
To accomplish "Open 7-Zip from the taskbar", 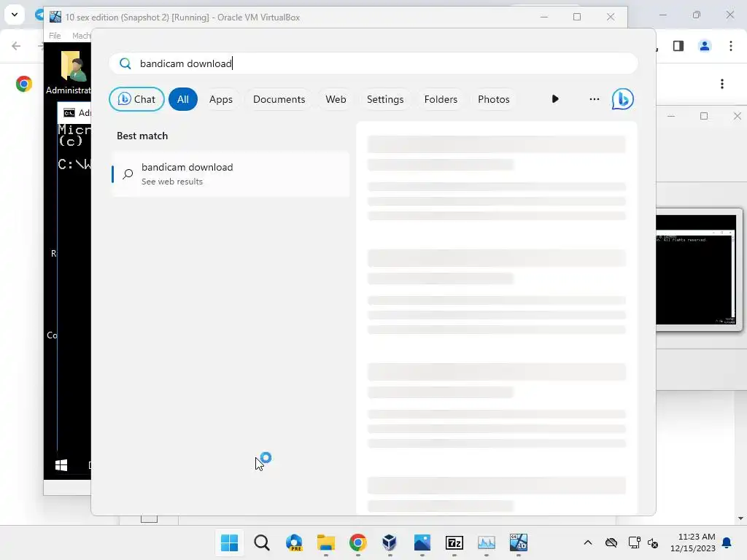I will coord(454,542).
